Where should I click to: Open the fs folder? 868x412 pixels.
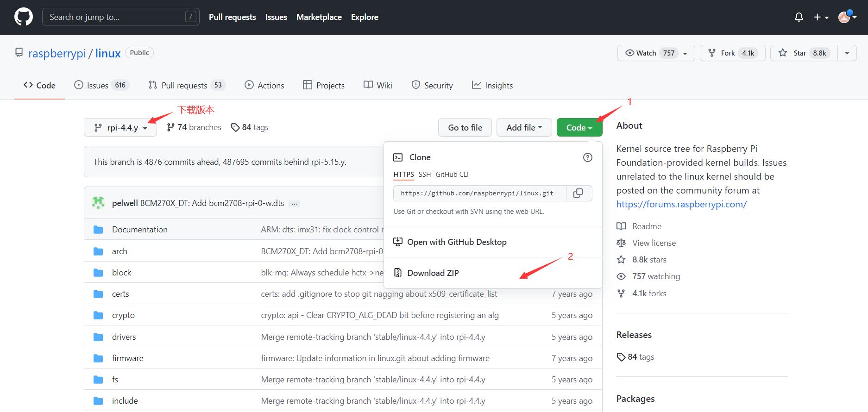[x=115, y=380]
